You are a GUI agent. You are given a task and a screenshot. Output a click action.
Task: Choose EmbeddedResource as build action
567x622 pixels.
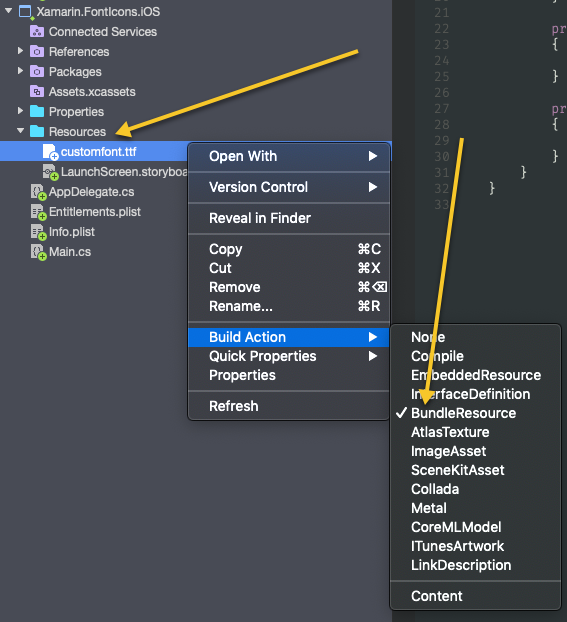pos(475,375)
